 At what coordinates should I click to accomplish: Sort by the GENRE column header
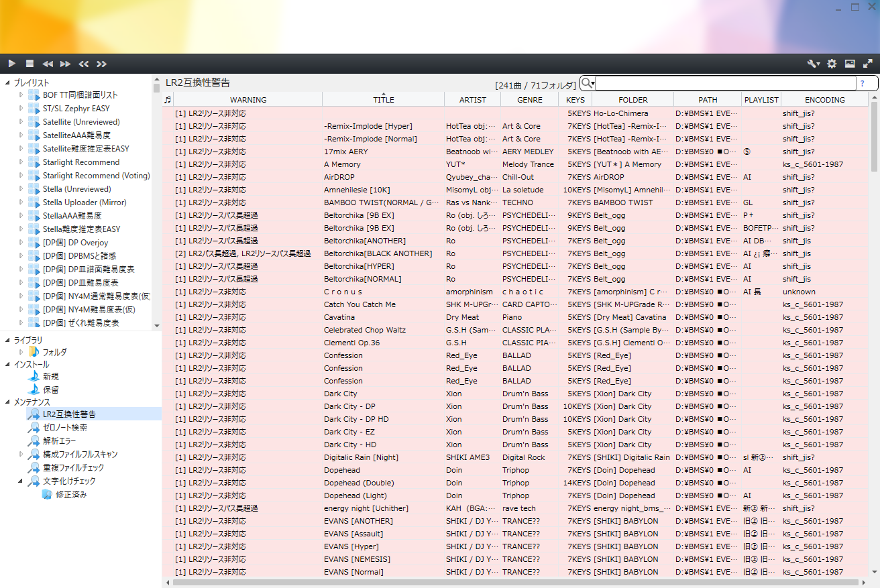pos(530,100)
